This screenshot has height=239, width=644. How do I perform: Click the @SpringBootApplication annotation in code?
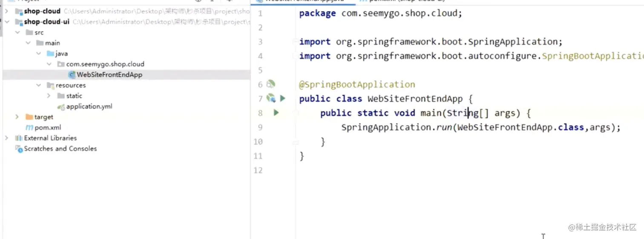coord(357,85)
